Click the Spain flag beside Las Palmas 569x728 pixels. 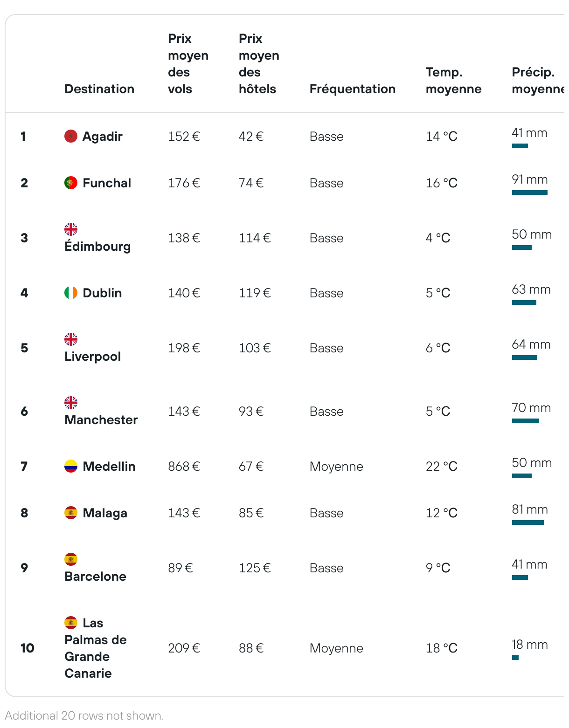click(71, 623)
